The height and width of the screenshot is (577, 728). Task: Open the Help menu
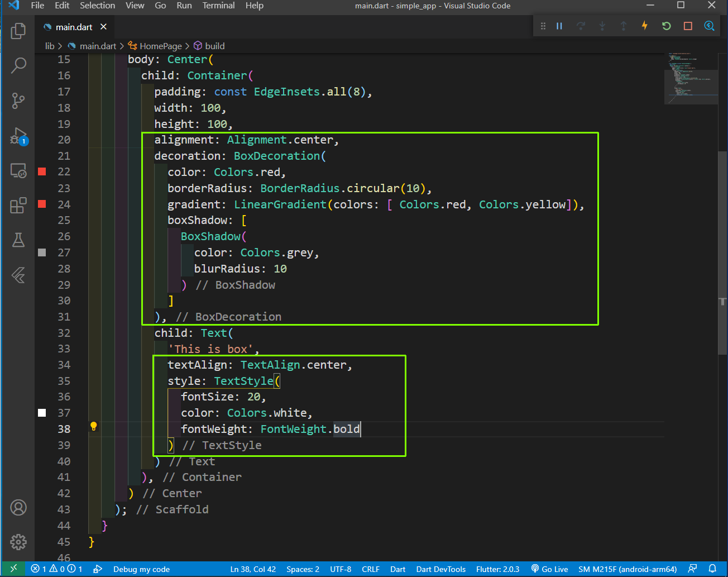tap(255, 6)
